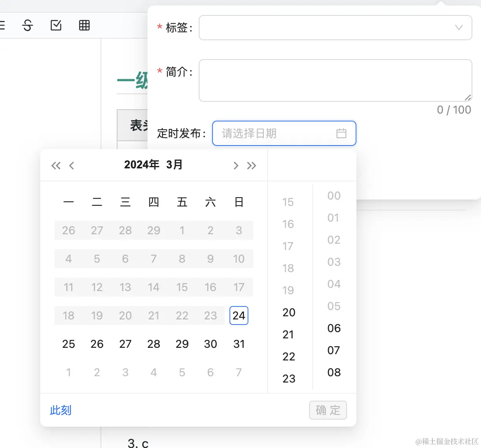Select March 30 in the calendar

click(x=211, y=344)
